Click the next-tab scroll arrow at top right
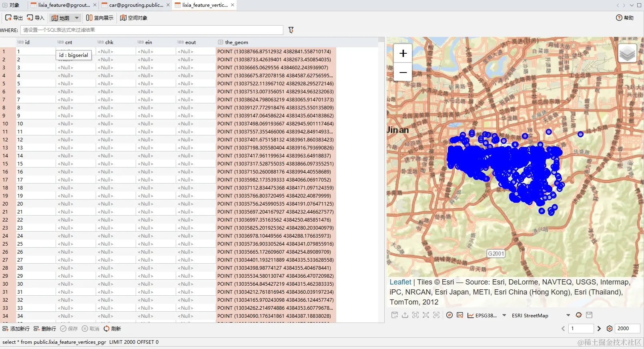This screenshot has width=644, height=349. [624, 5]
